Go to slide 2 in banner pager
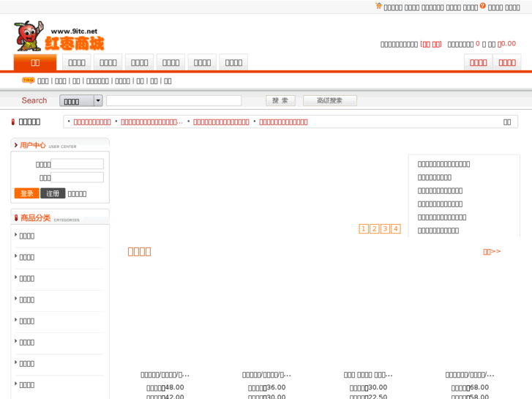The width and height of the screenshot is (532, 399). [x=374, y=229]
